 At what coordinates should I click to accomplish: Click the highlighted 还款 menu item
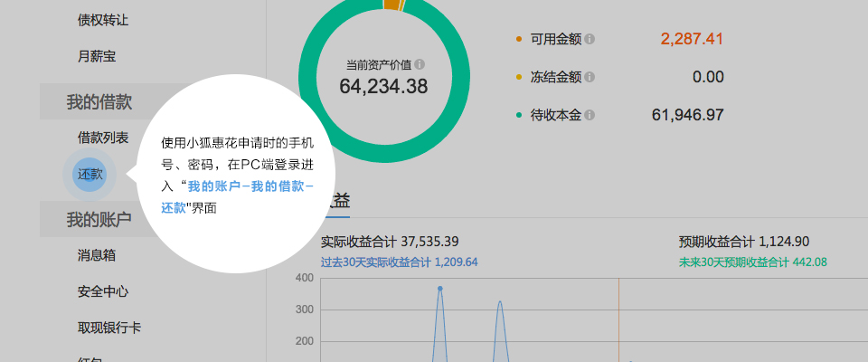pyautogui.click(x=90, y=174)
